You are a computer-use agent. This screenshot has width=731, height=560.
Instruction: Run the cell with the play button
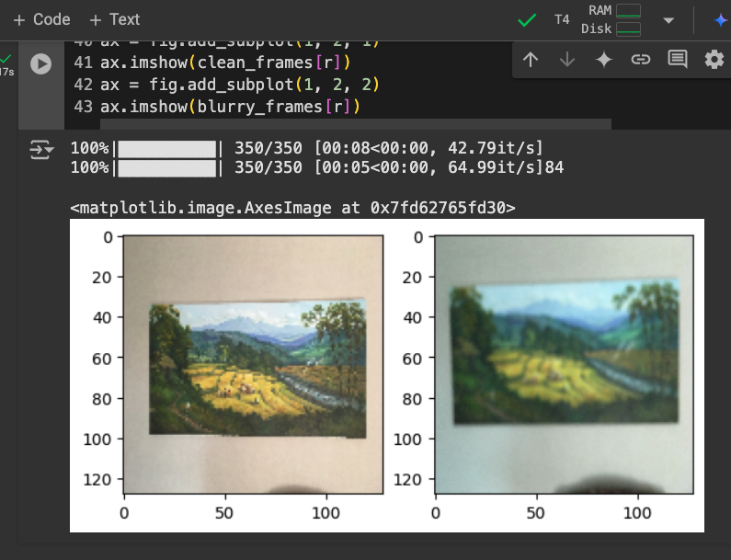click(41, 63)
